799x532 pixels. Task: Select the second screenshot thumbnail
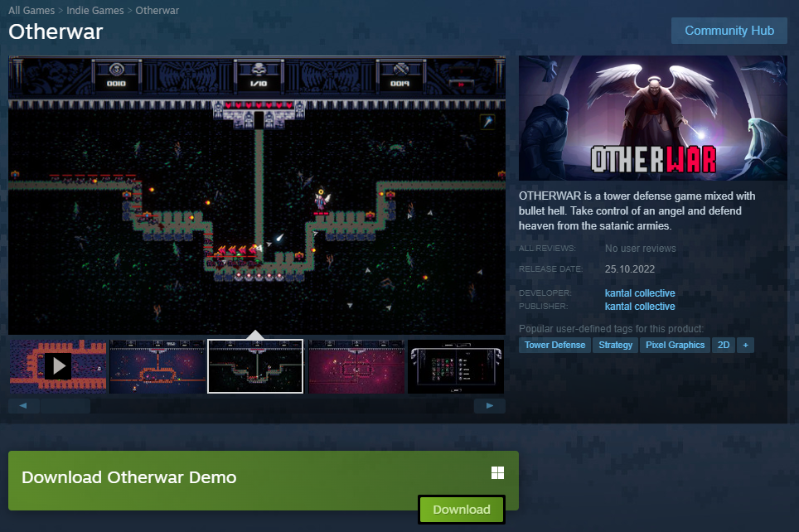tap(157, 365)
